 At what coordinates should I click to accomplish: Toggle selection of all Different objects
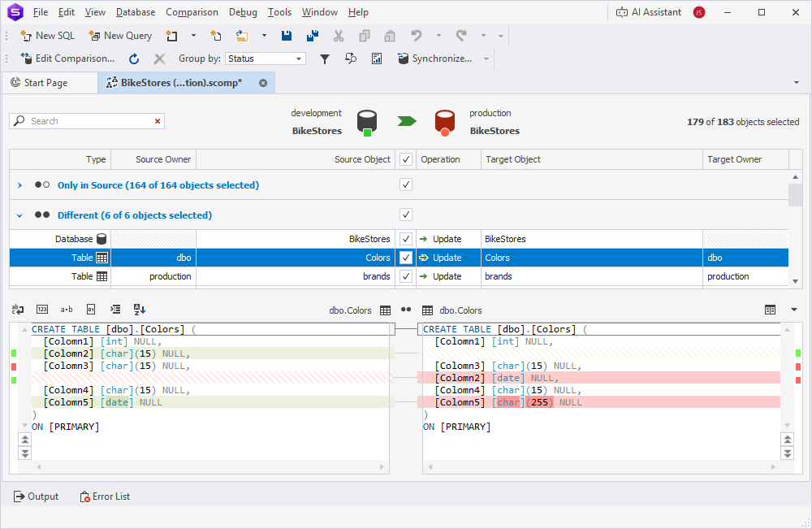[405, 215]
